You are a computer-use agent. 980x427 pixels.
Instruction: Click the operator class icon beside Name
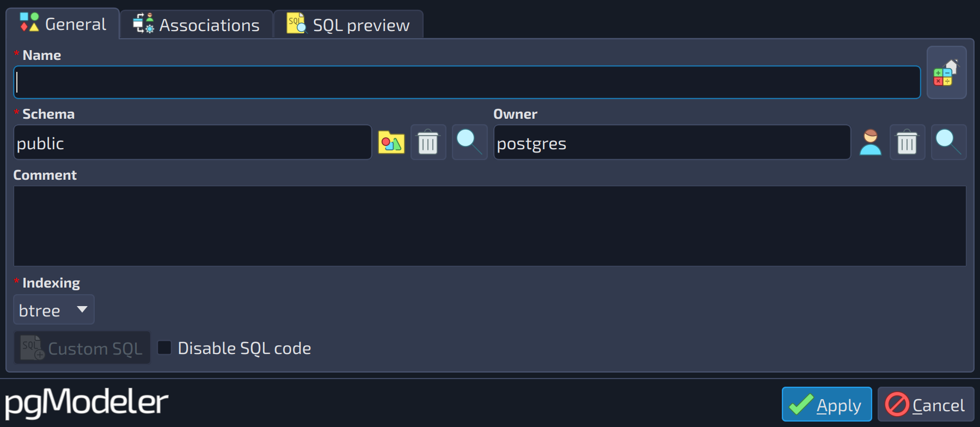click(946, 72)
